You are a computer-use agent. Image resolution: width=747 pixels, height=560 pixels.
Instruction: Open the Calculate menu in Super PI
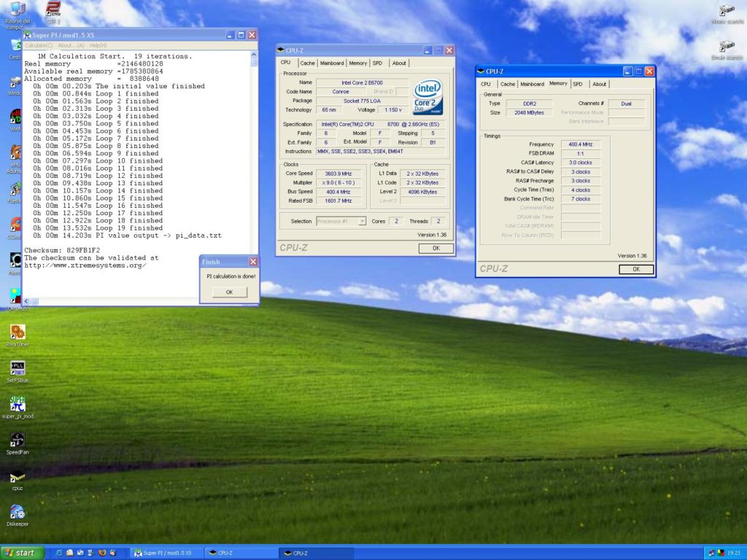pyautogui.click(x=39, y=45)
